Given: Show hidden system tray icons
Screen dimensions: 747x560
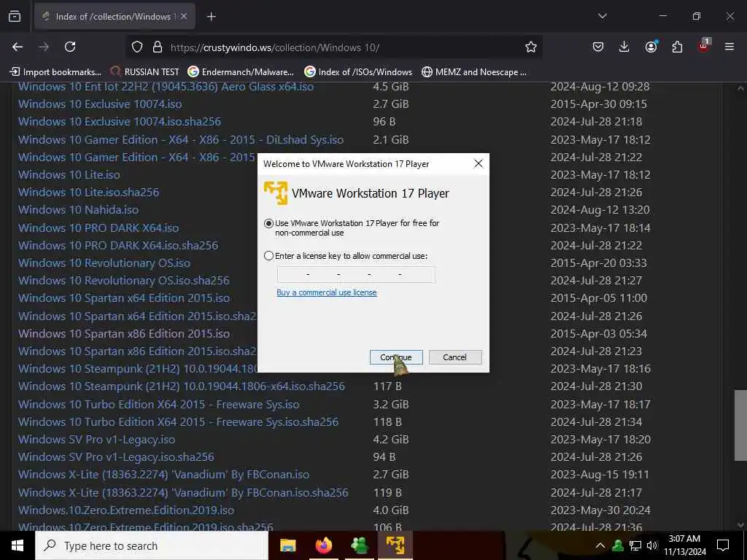Looking at the screenshot, I should (x=600, y=545).
